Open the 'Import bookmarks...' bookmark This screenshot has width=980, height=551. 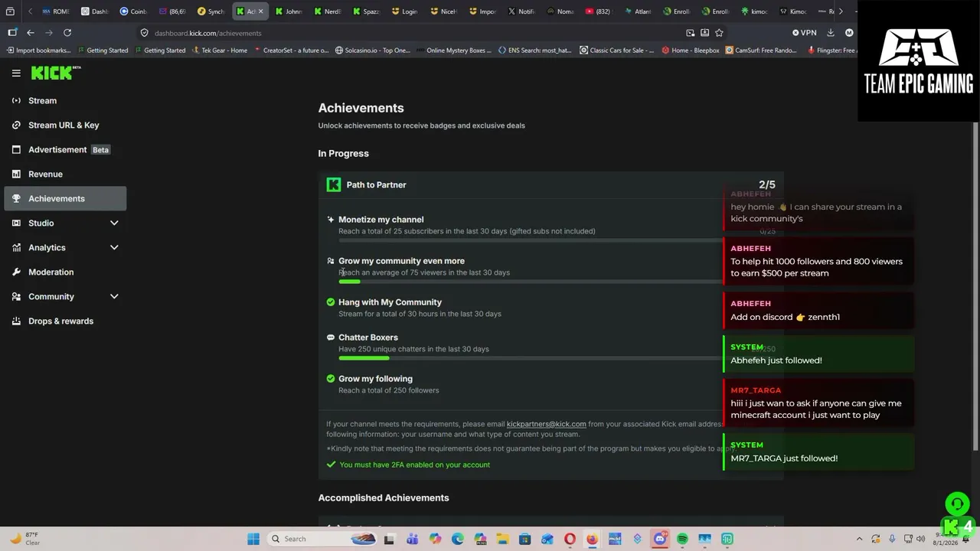pyautogui.click(x=38, y=51)
